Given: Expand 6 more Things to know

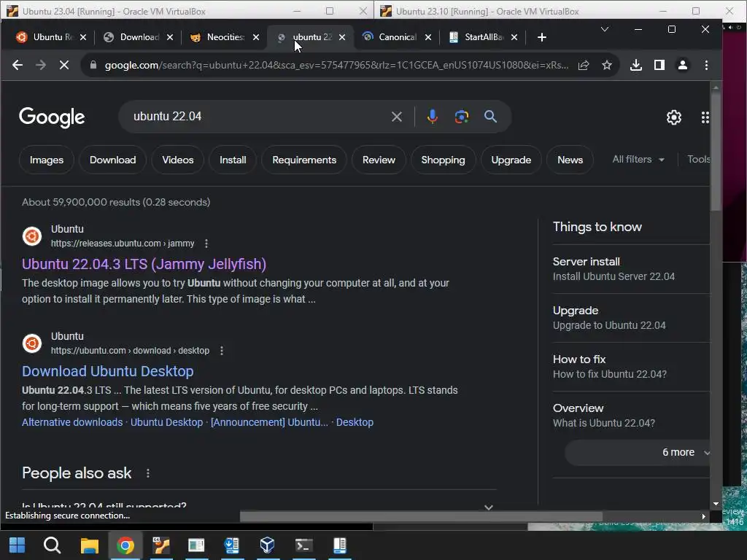Looking at the screenshot, I should [x=638, y=452].
